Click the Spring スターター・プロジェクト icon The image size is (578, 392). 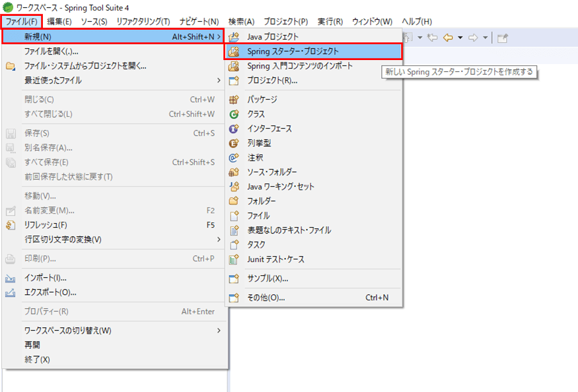(234, 51)
